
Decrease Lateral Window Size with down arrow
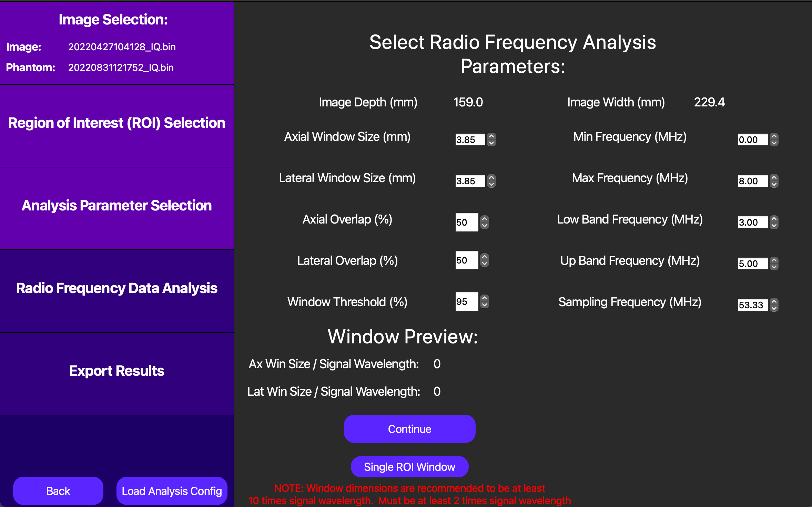click(491, 184)
